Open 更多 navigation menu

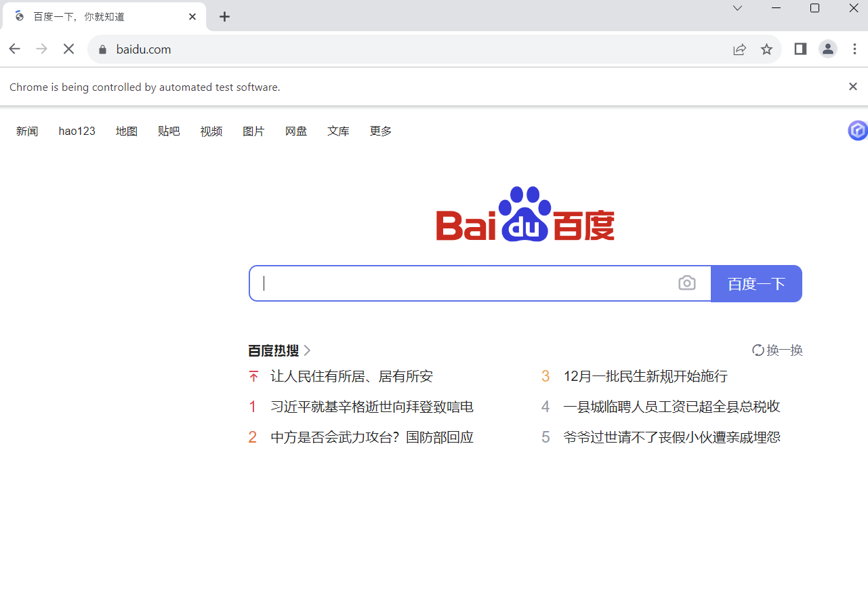point(381,131)
